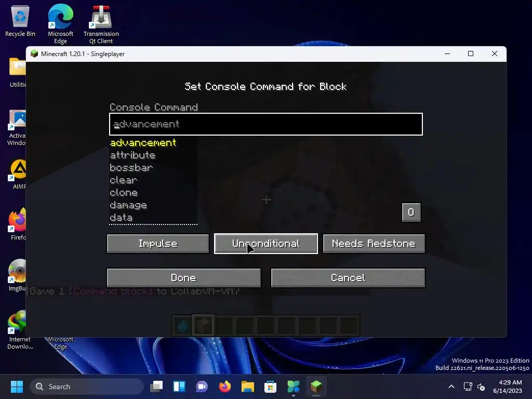Click the Minecraft grass block title icon
The image size is (532, 399).
point(34,54)
